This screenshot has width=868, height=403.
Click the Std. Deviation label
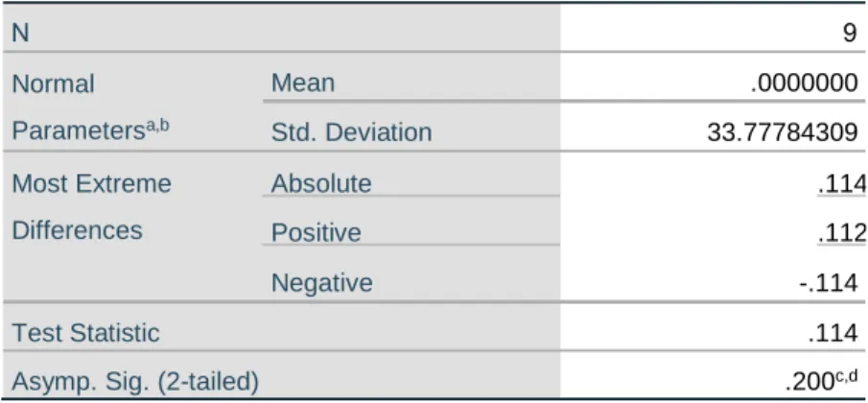point(351,132)
